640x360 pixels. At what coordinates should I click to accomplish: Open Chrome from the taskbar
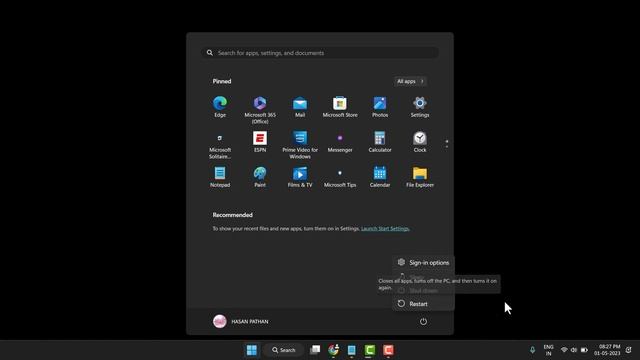point(333,350)
